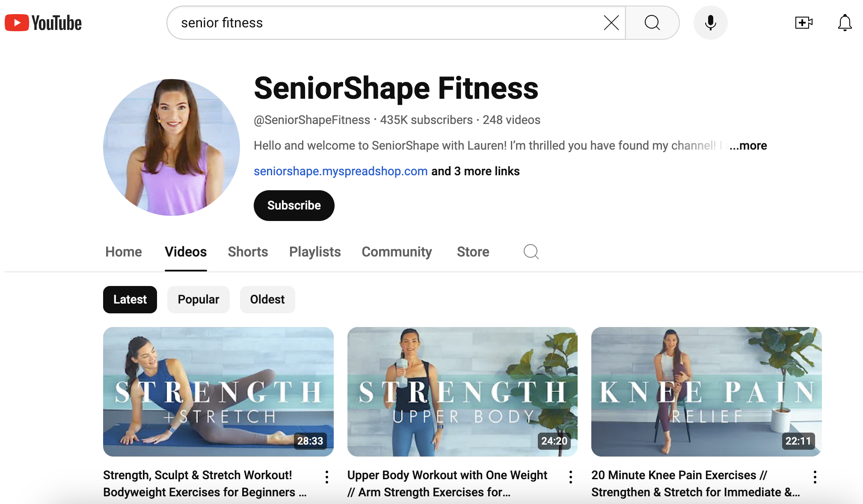
Task: Open options menu for Upper Body Workout video
Action: tap(571, 477)
